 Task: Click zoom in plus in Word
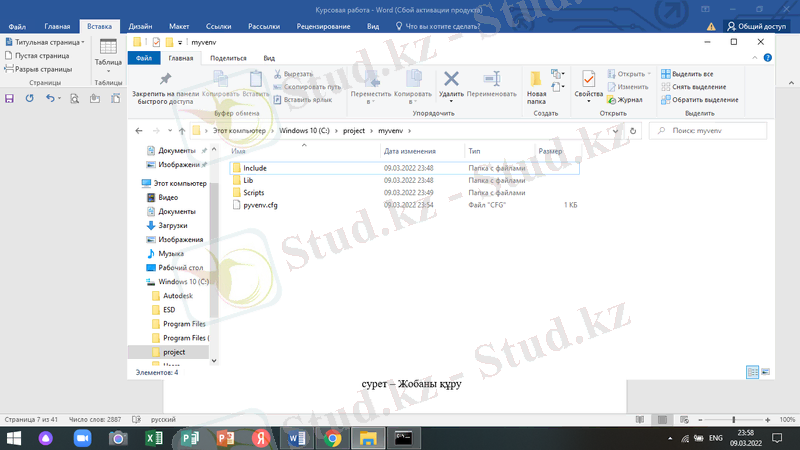[767, 419]
